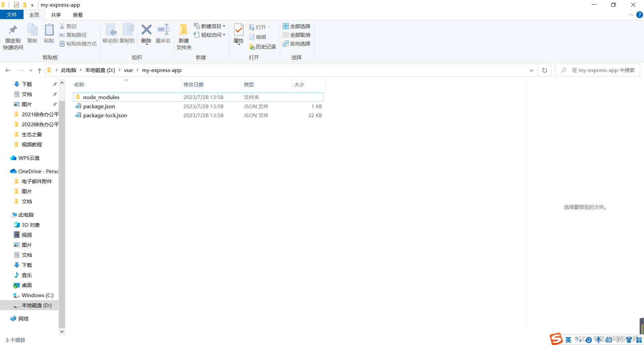644x345 pixels.
Task: Switch to the View (查看) tab
Action: (x=78, y=15)
